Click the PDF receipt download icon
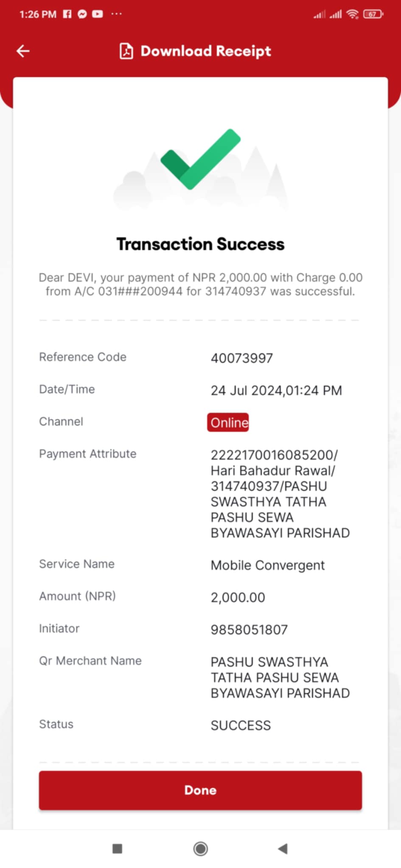 tap(126, 51)
